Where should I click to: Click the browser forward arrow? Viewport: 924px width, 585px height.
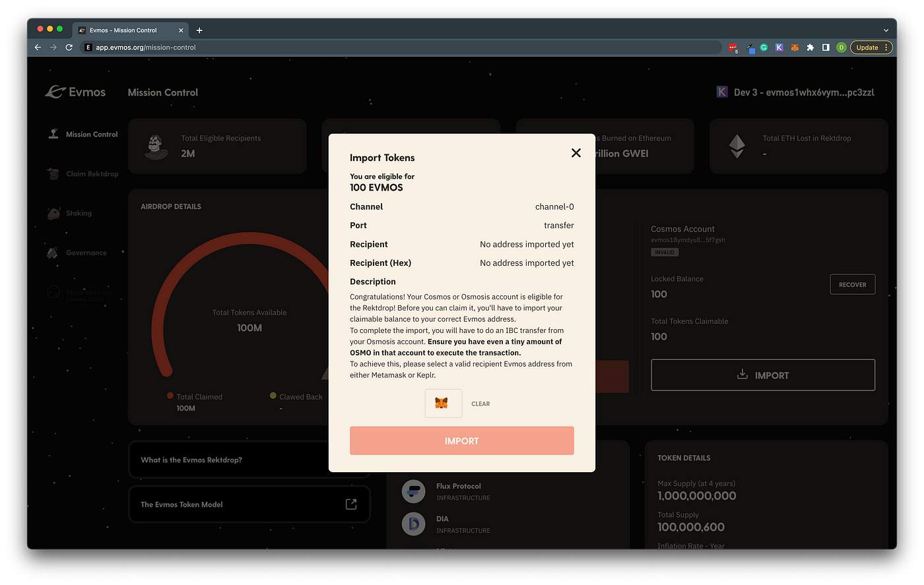pyautogui.click(x=53, y=47)
